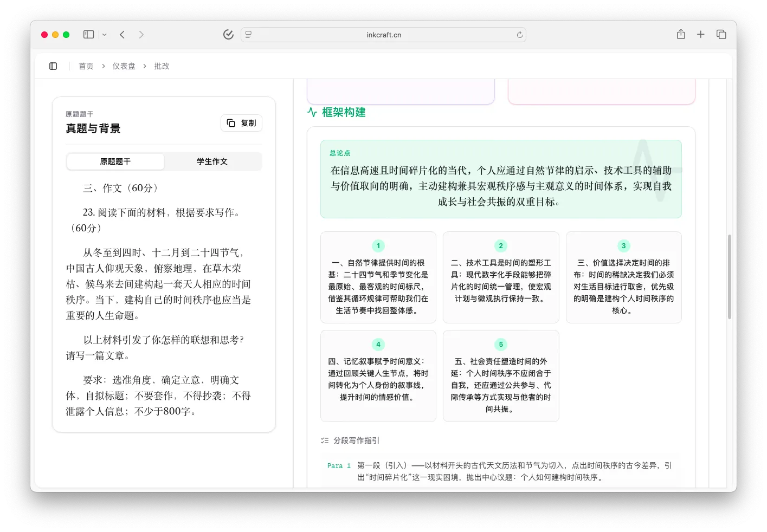Reload the inkcraft.cn page
Image resolution: width=767 pixels, height=532 pixels.
click(519, 34)
